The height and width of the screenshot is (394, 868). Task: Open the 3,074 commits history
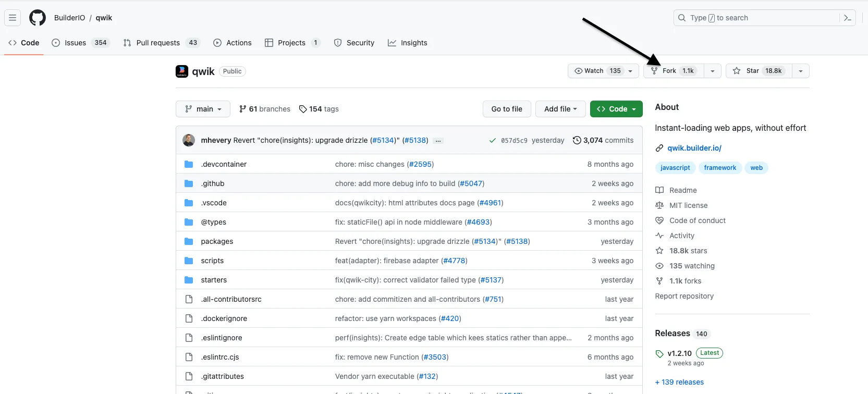point(603,140)
